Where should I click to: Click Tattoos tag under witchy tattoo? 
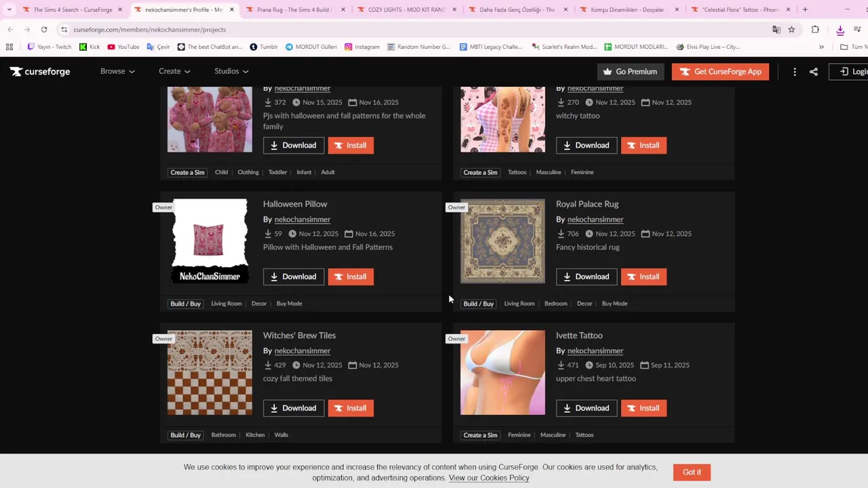tap(517, 172)
